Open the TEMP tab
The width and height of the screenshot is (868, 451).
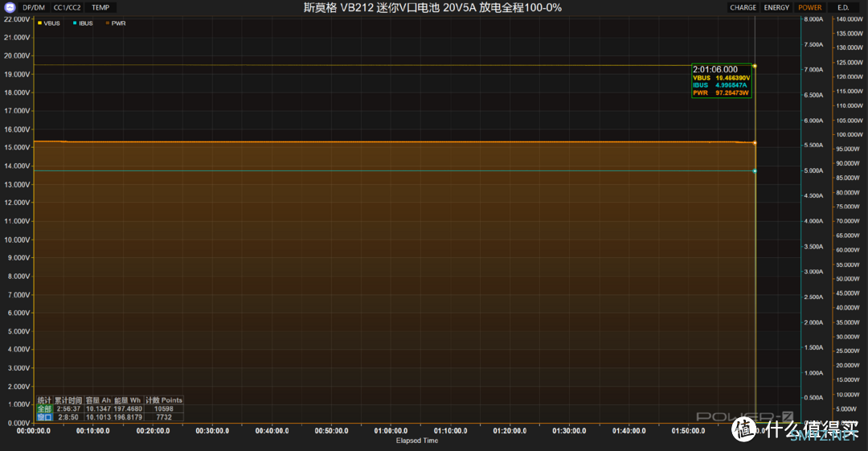(x=100, y=8)
